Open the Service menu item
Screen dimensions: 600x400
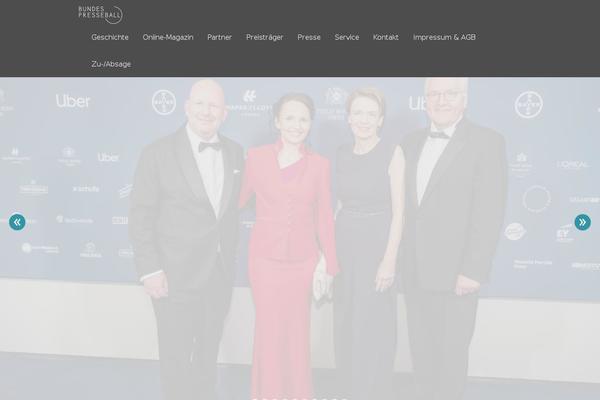347,37
